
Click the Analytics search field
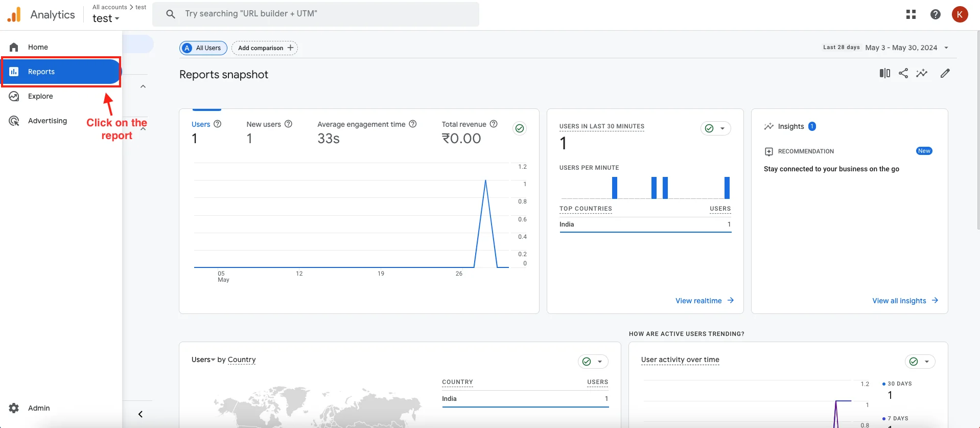316,14
